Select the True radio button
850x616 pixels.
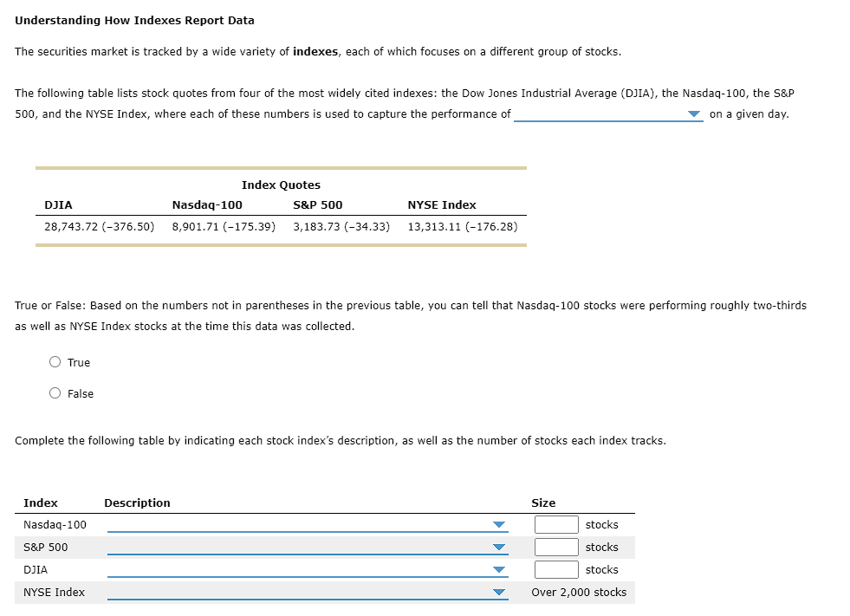[x=55, y=361]
